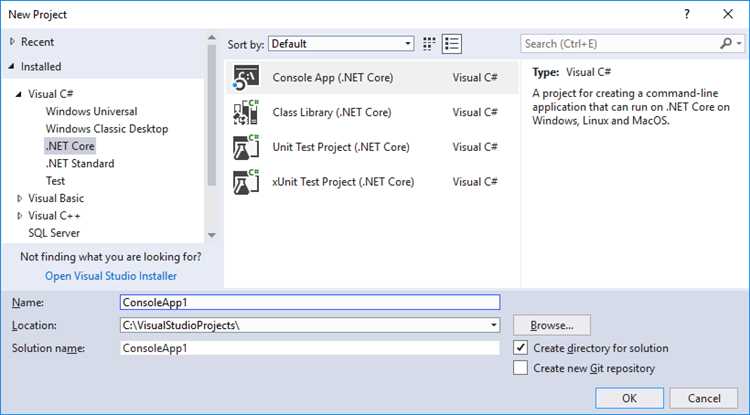750x415 pixels.
Task: Toggle Create directory for solution checkbox
Action: point(520,348)
